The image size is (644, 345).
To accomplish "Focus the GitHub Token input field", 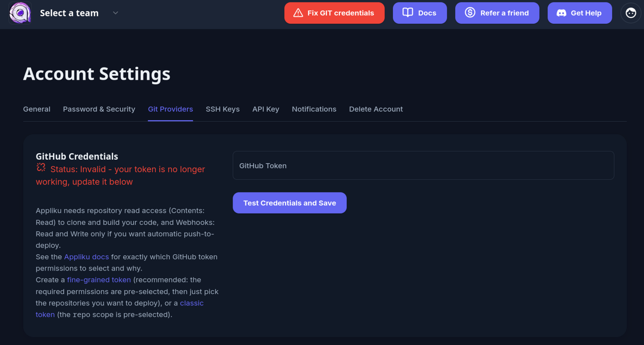I will (423, 165).
